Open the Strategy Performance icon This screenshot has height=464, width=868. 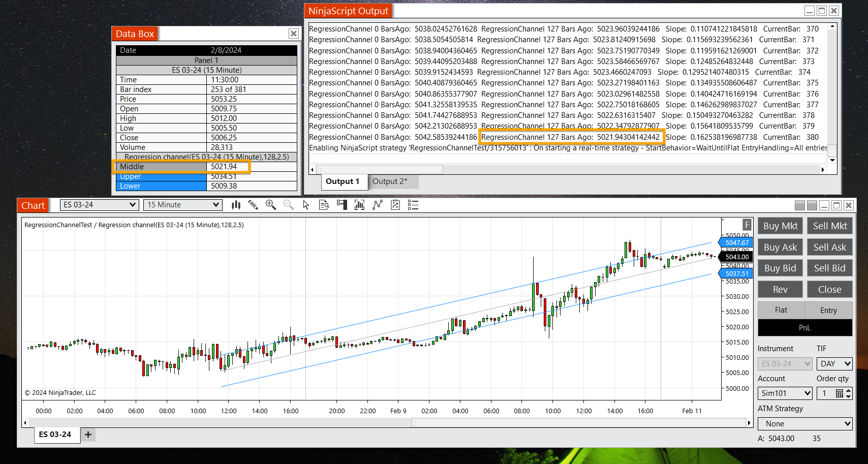pos(395,205)
